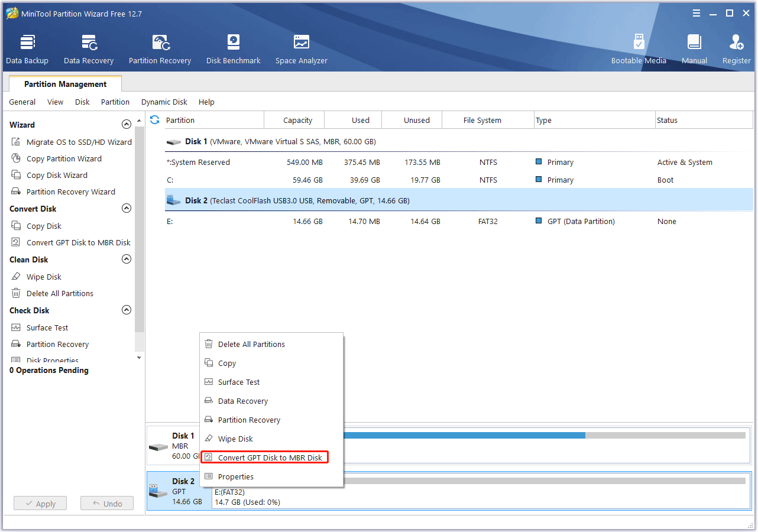The image size is (758, 532).
Task: Refresh the partition list
Action: [155, 120]
